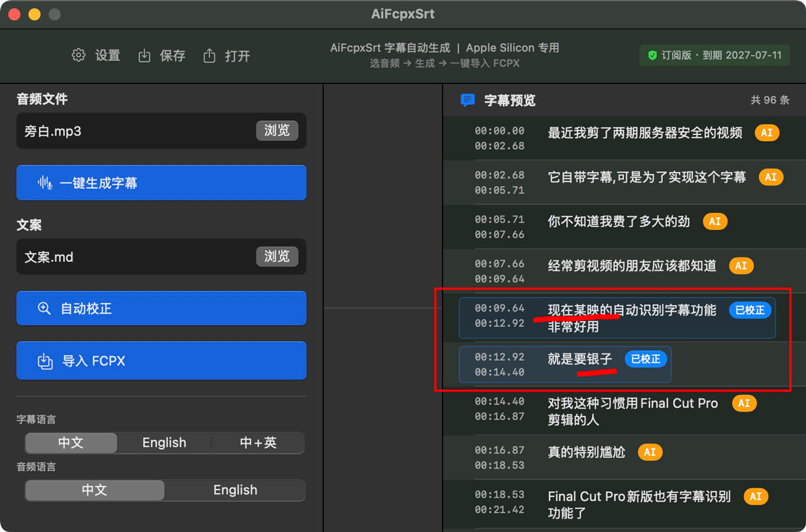Click AI badge on 真的特别尴尬 row
806x532 pixels.
[x=650, y=452]
